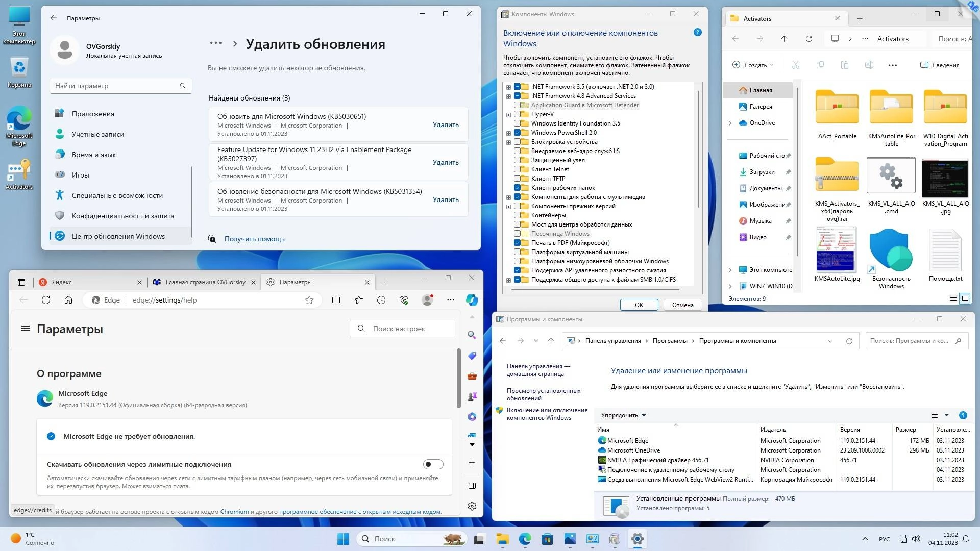Viewport: 980px width, 551px height.
Task: Open Edge history clock icon
Action: [x=381, y=300]
